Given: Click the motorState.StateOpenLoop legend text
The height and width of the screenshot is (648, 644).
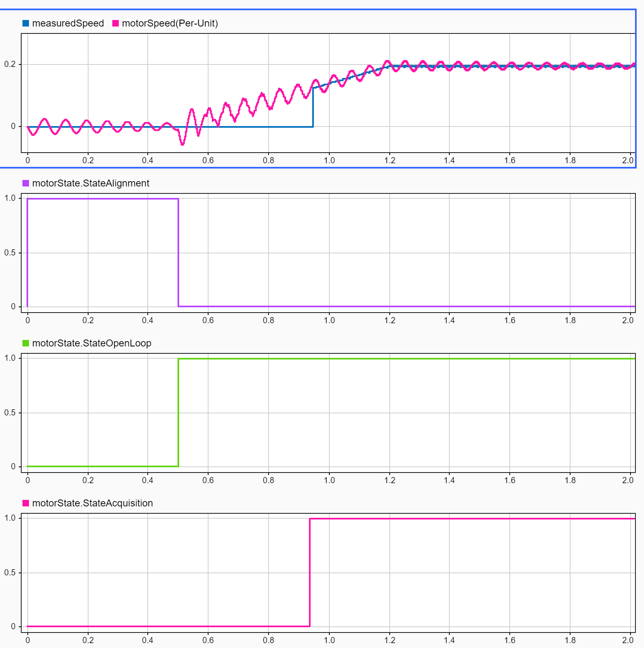Looking at the screenshot, I should (91, 343).
